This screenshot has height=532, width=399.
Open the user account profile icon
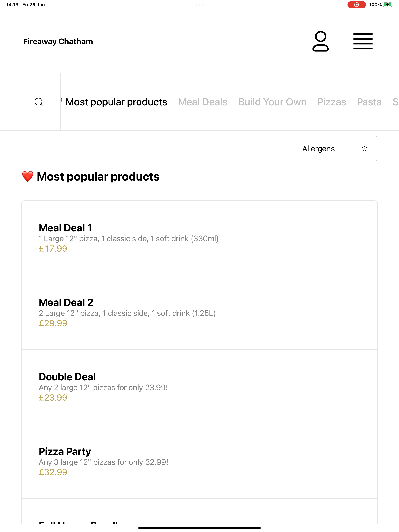[320, 41]
